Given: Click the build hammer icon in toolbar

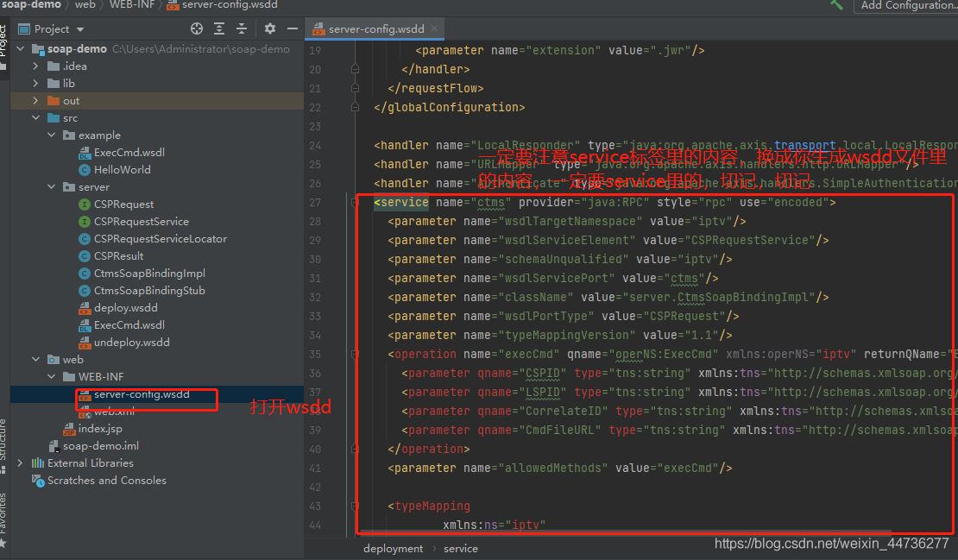Looking at the screenshot, I should 836,4.
